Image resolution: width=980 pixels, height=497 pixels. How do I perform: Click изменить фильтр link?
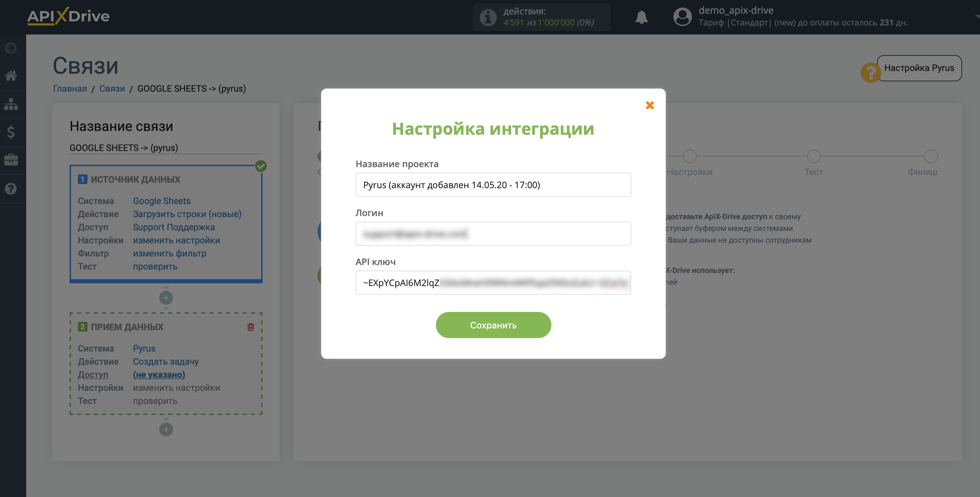point(170,253)
